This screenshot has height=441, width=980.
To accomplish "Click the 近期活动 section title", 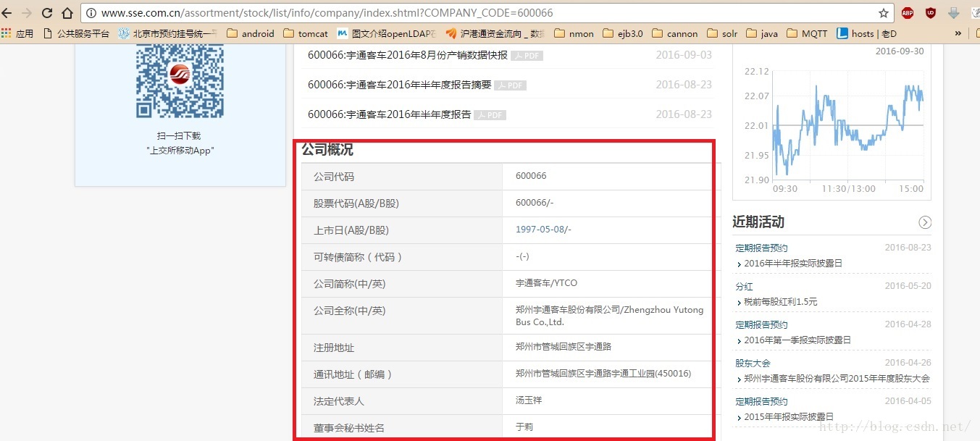I will point(758,222).
